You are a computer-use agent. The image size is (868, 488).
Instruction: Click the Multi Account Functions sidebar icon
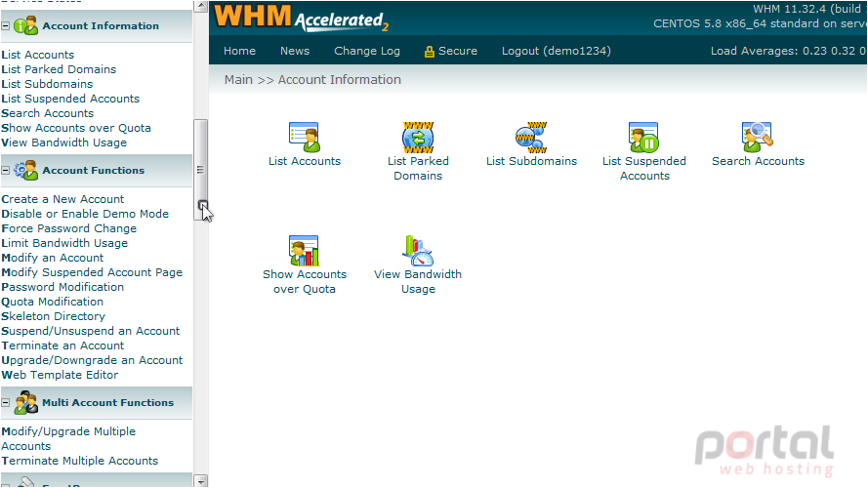(25, 403)
